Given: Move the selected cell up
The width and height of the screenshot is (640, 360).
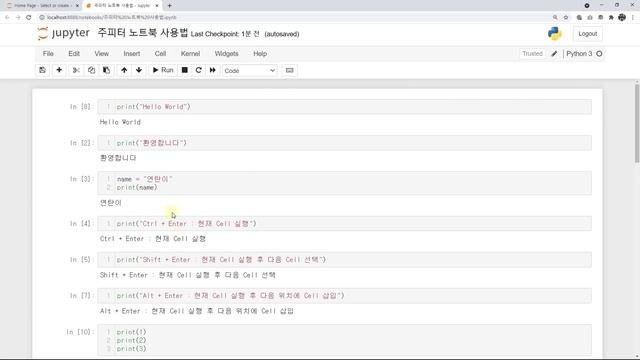Looking at the screenshot, I should (124, 70).
